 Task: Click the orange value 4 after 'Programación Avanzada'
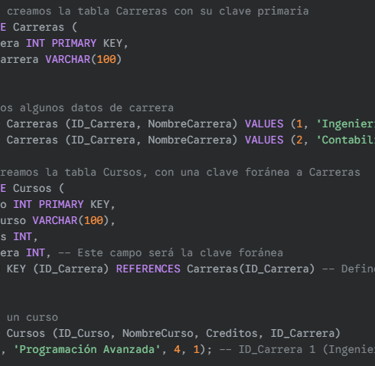(177, 349)
